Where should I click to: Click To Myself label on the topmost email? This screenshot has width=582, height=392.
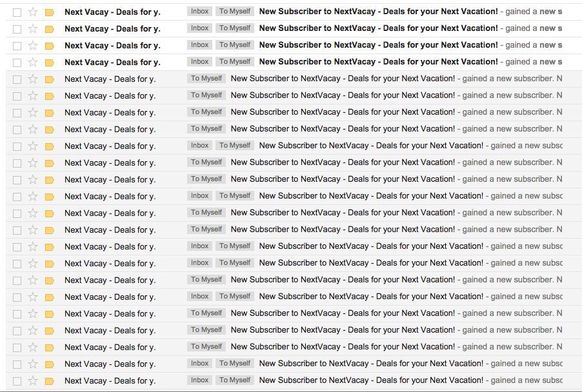[235, 12]
